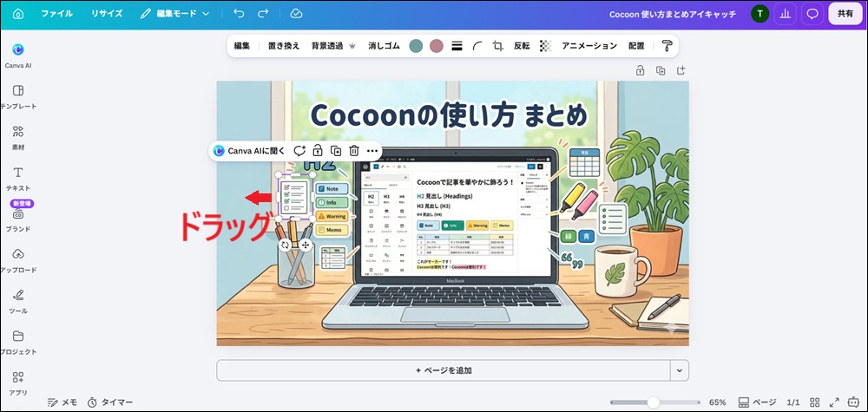Select the 消しゴム eraser option

point(384,46)
